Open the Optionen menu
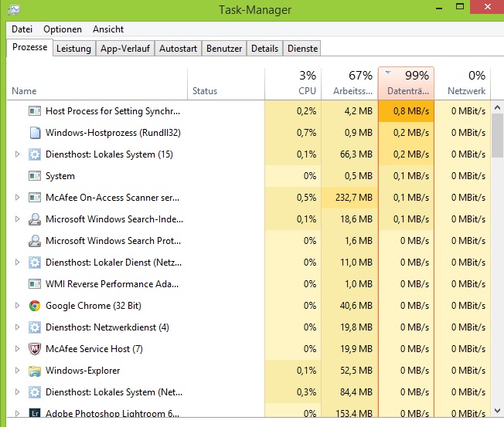This screenshot has width=504, height=427. pos(63,29)
